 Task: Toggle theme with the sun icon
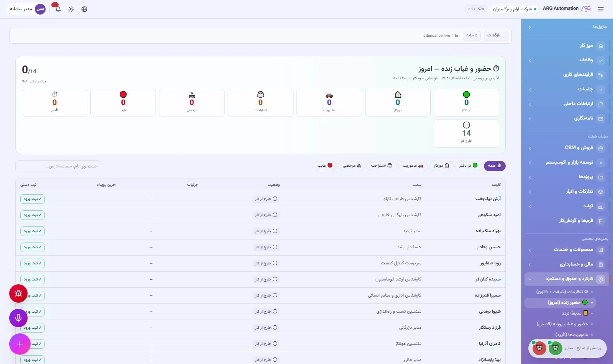pyautogui.click(x=71, y=9)
